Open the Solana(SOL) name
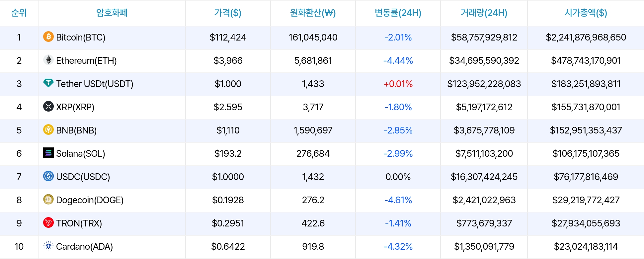644x259 pixels. point(81,154)
